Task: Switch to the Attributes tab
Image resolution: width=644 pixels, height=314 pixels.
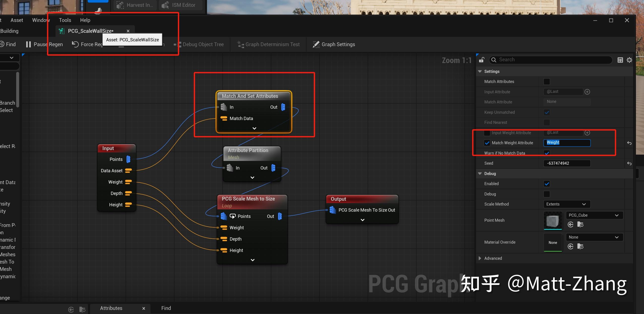Action: (x=111, y=308)
